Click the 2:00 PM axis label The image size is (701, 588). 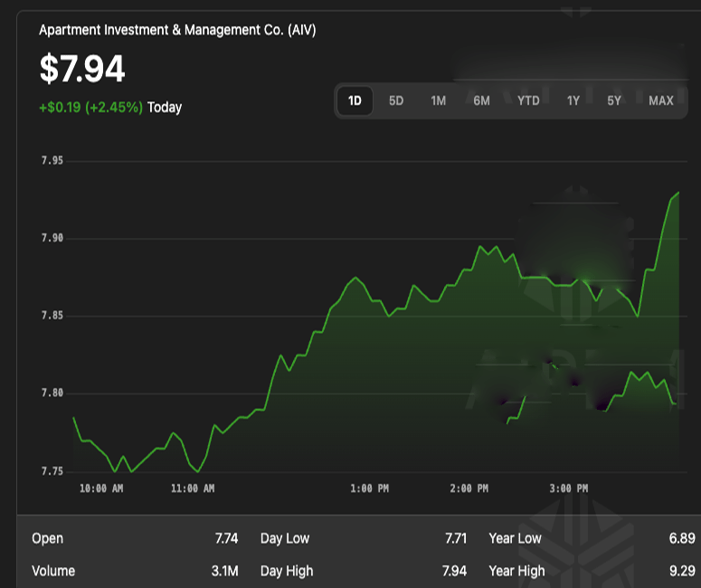(x=469, y=488)
